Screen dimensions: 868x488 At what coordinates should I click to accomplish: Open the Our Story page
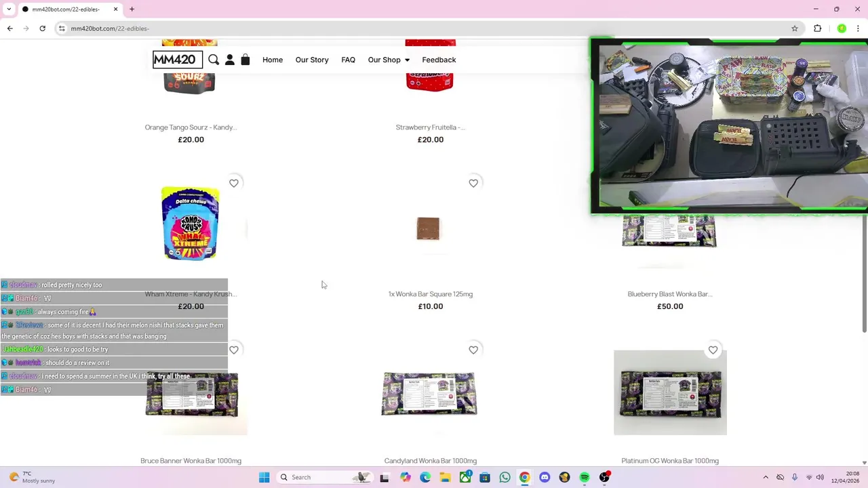[x=312, y=60]
